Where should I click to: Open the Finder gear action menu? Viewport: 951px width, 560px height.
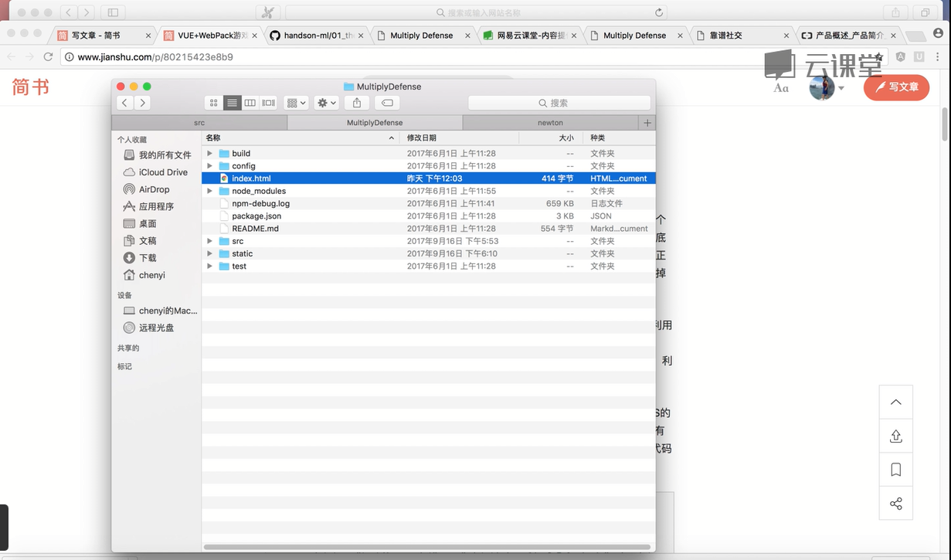click(x=327, y=103)
